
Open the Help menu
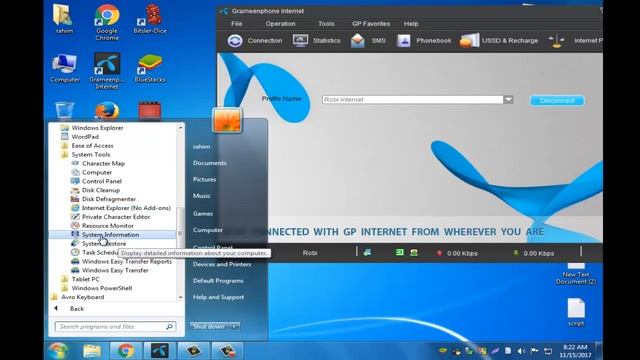(411, 24)
